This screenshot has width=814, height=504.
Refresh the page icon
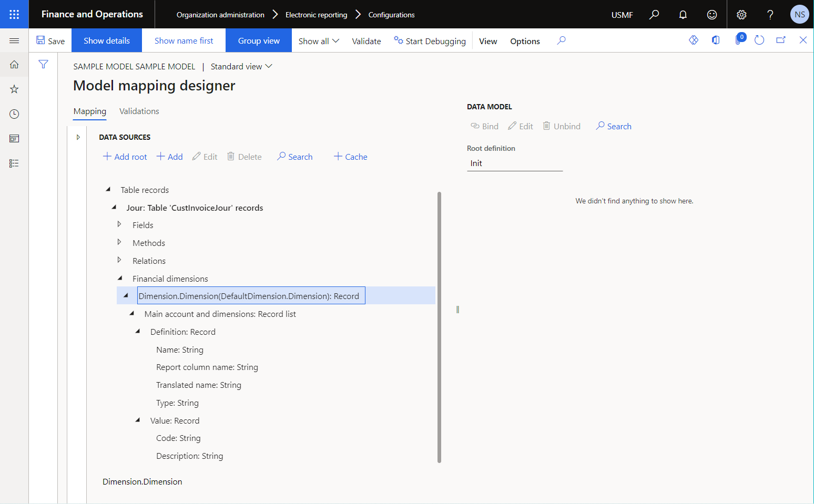tap(759, 40)
